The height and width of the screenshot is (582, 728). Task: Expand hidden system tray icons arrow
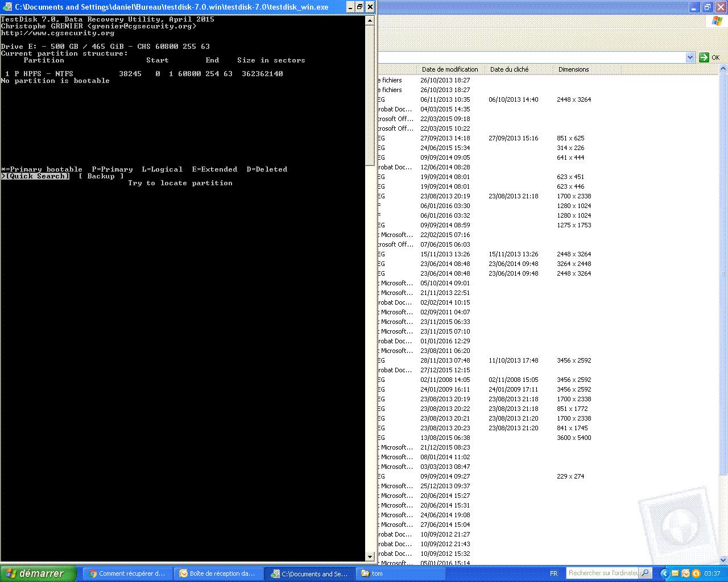point(664,573)
